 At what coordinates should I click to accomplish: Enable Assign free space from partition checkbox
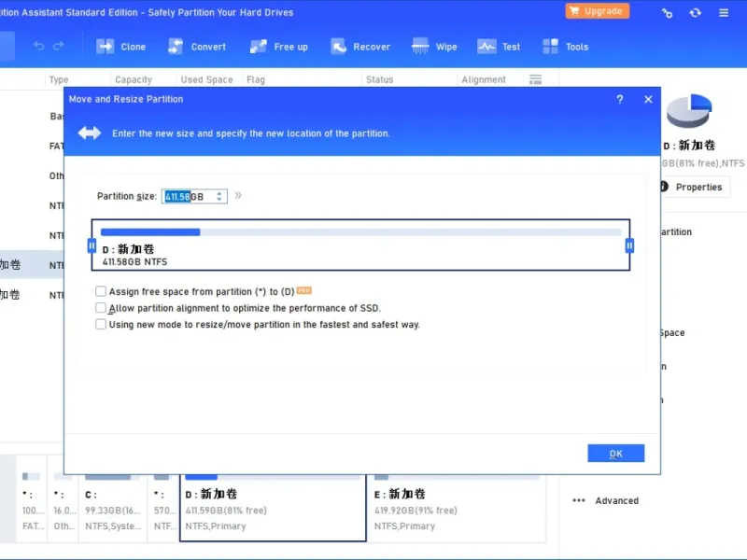(101, 291)
